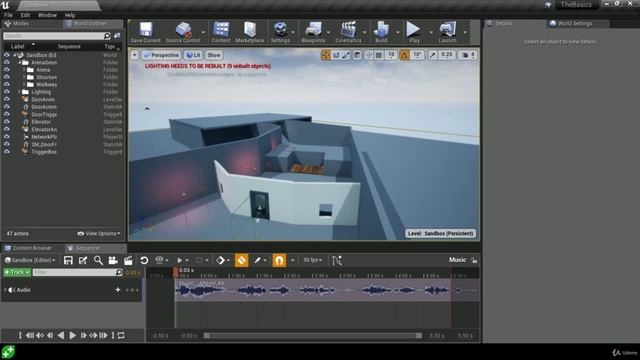
Task: Open the Window menu
Action: click(47, 15)
